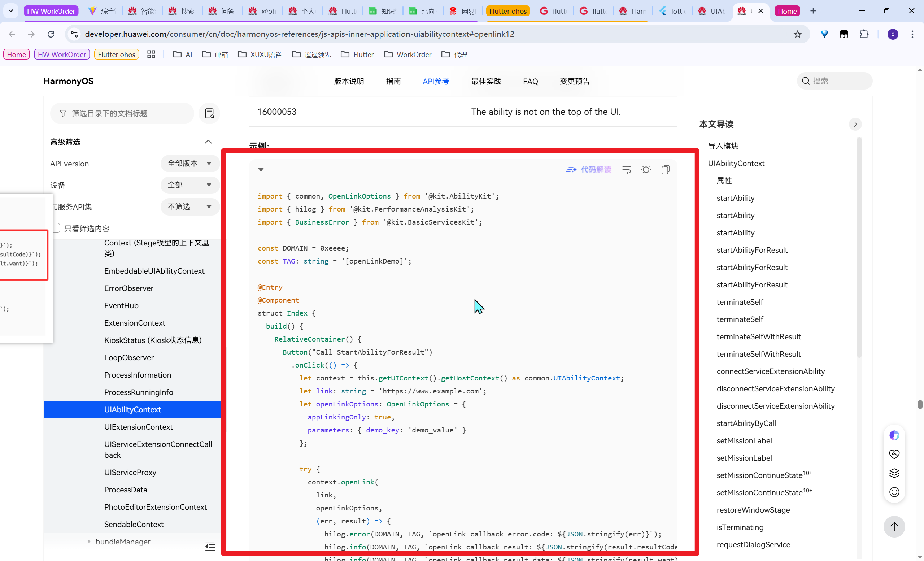
Task: Jump to terminateSelfWithResult in 本文导读
Action: coord(758,337)
